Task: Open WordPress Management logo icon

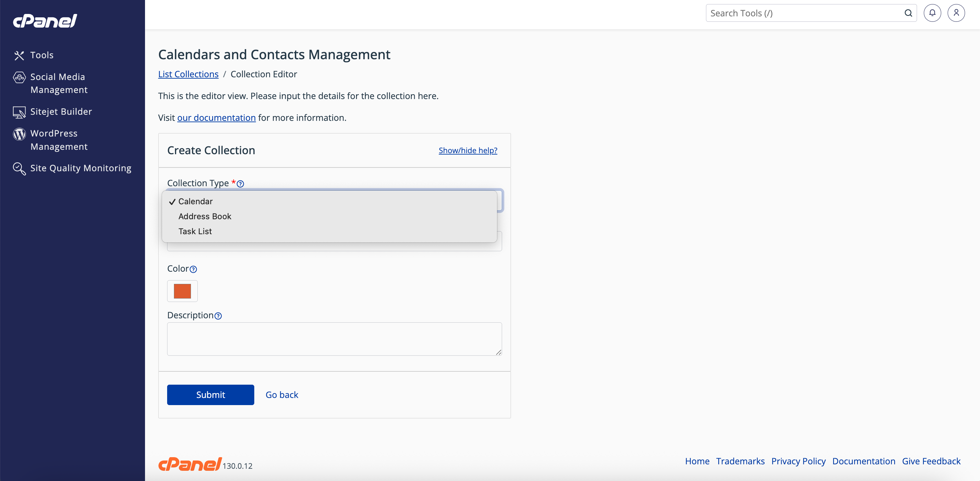Action: pos(19,134)
